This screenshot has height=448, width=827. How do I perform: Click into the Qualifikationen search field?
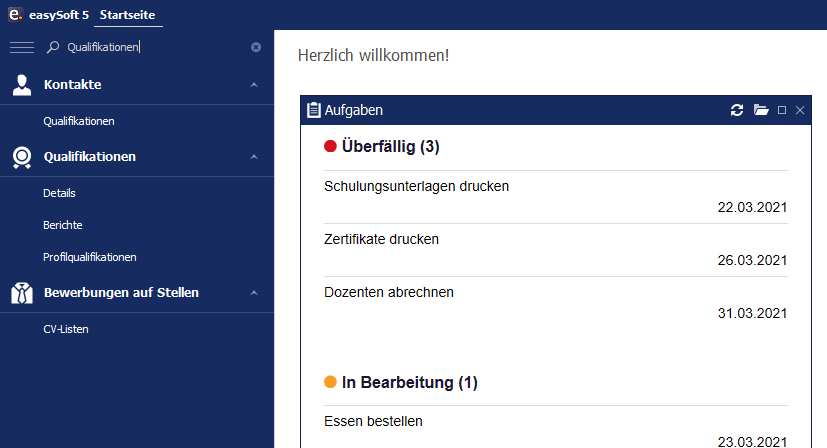(154, 47)
